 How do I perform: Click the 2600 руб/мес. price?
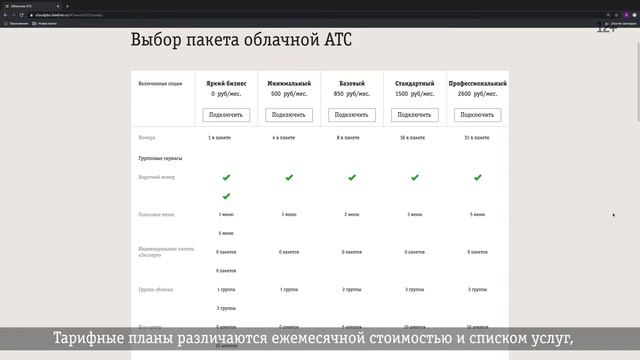coord(478,94)
